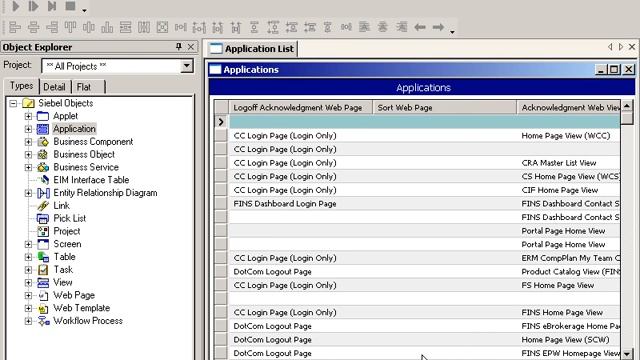Click the Link lightning icon
The height and width of the screenshot is (360, 640).
[x=43, y=206]
